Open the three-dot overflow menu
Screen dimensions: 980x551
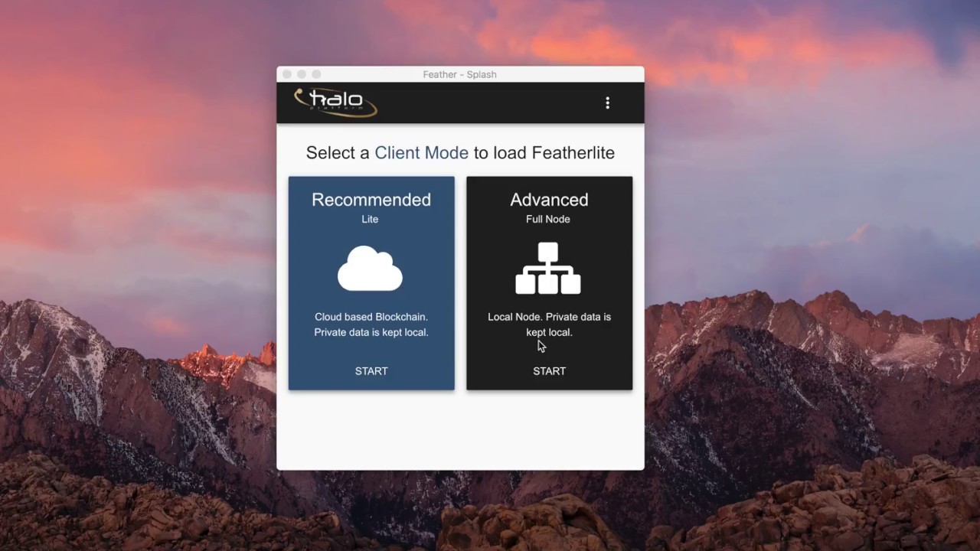(607, 103)
